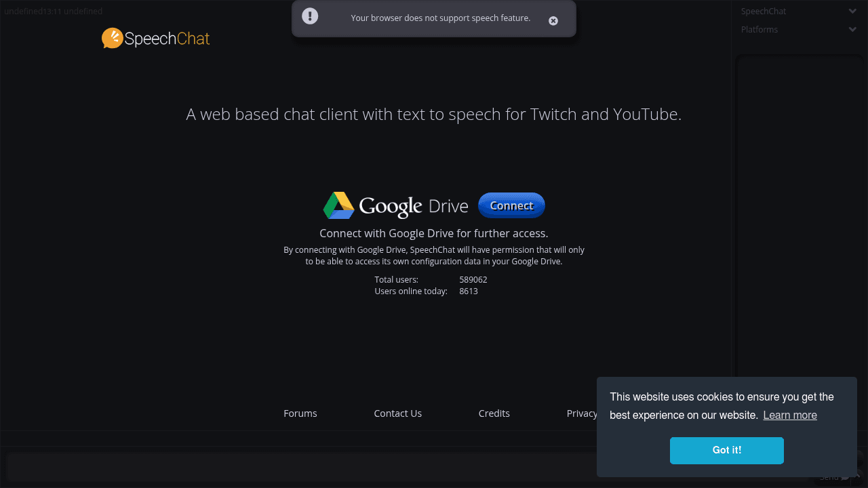Expand the Platforms section in the right sidebar
The image size is (868, 488).
click(x=759, y=29)
